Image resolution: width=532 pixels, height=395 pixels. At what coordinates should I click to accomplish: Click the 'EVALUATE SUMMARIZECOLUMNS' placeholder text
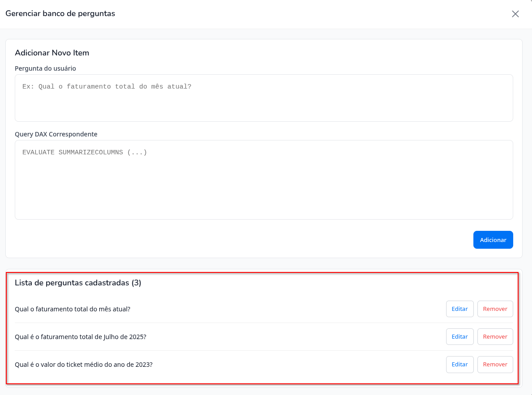[x=85, y=153]
